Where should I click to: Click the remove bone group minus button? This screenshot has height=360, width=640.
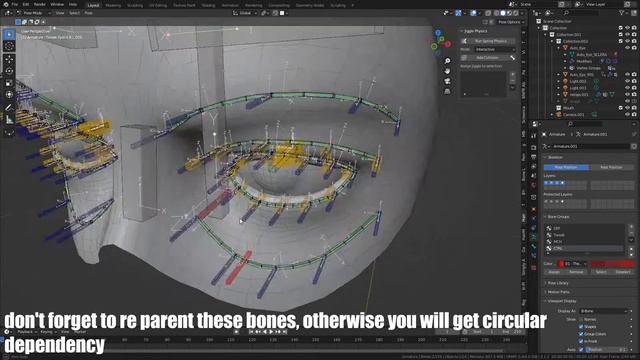[x=631, y=233]
